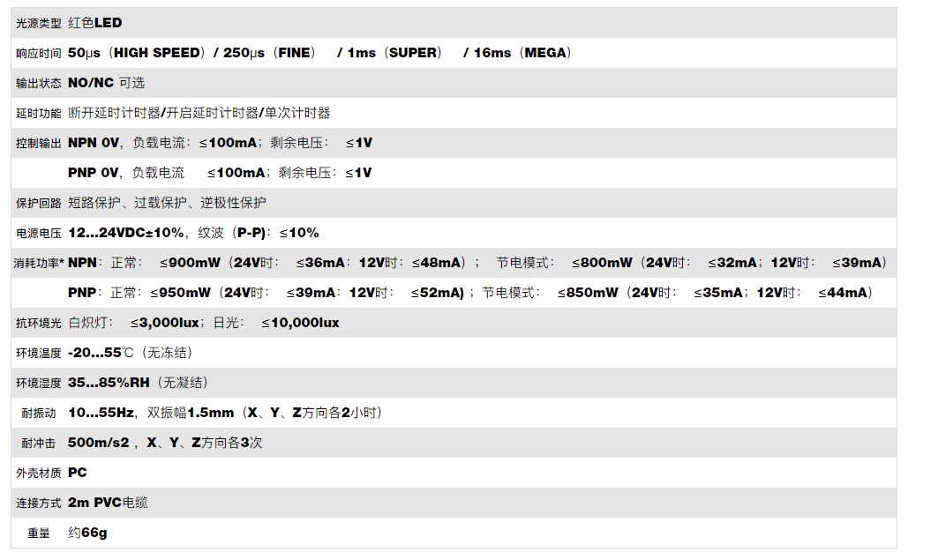938x560 pixels.
Task: Select the 耐振动 label
Action: tap(38, 413)
